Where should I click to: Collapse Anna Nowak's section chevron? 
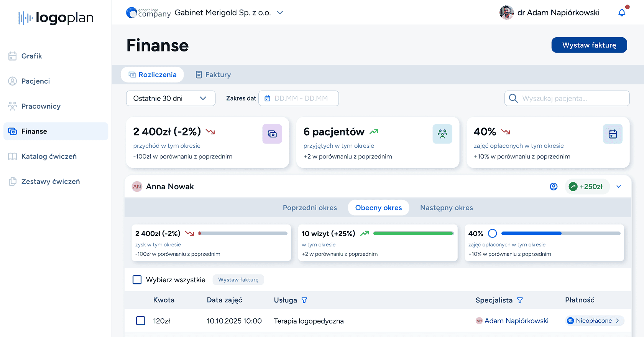click(x=619, y=187)
